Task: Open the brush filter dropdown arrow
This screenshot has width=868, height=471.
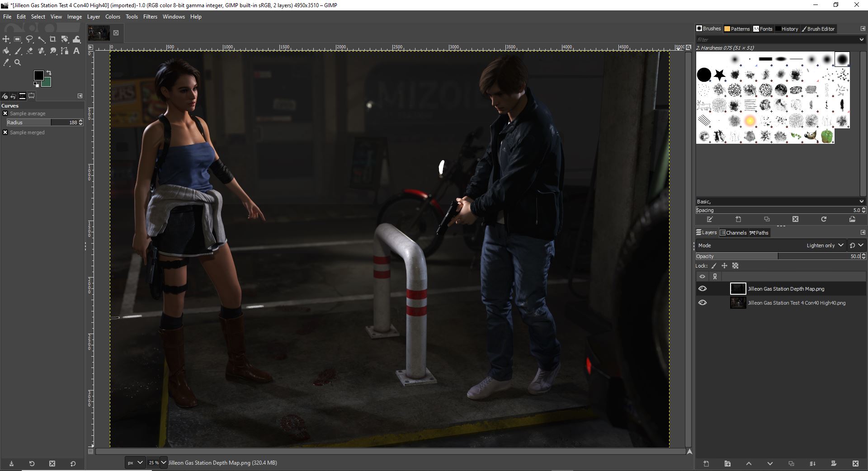Action: click(x=861, y=40)
